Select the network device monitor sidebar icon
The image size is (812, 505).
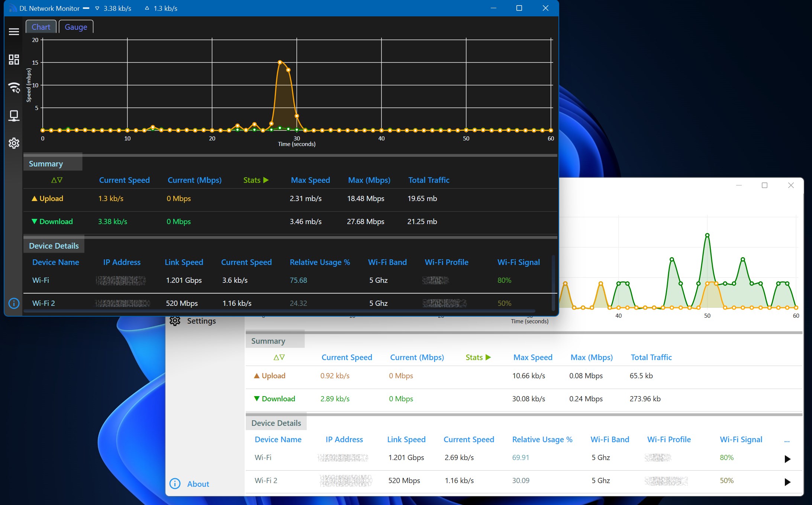tap(14, 116)
